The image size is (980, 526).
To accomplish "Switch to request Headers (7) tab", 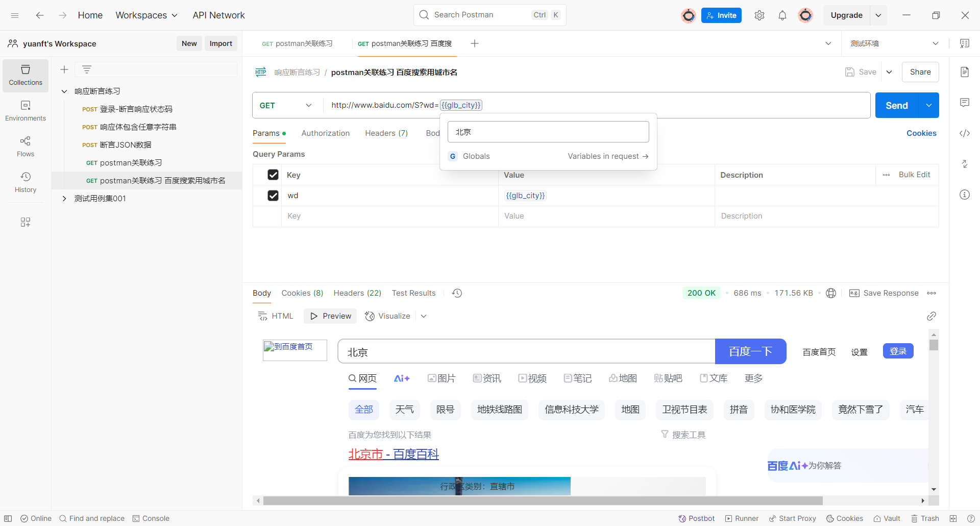I will click(x=386, y=133).
